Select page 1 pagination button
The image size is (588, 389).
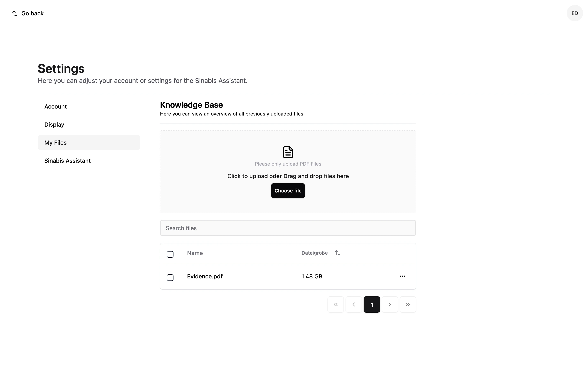372,304
